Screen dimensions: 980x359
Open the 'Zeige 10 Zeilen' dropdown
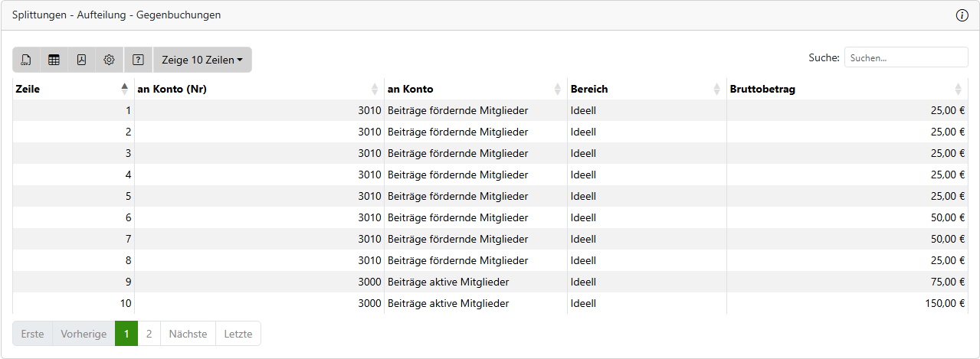coord(202,60)
